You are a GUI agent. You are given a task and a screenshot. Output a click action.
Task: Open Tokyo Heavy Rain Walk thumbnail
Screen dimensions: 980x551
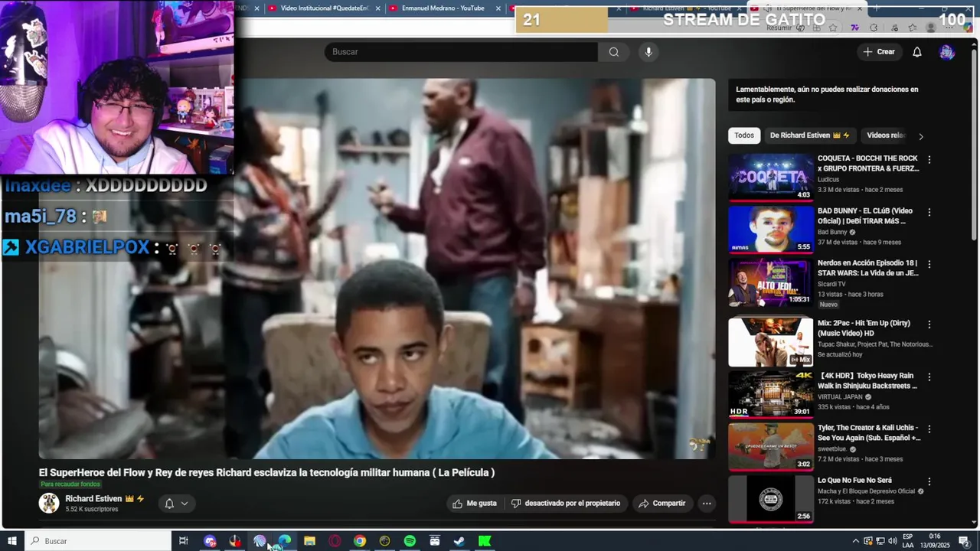[x=770, y=394]
